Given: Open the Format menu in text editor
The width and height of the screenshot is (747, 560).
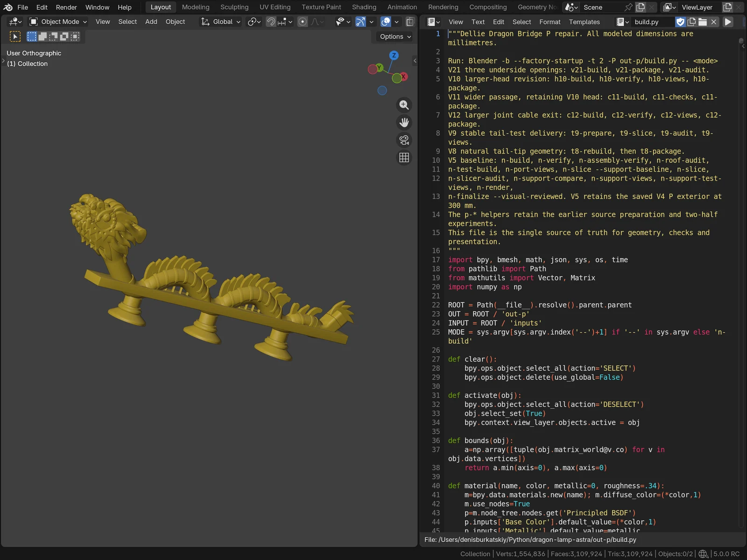Looking at the screenshot, I should pos(550,22).
